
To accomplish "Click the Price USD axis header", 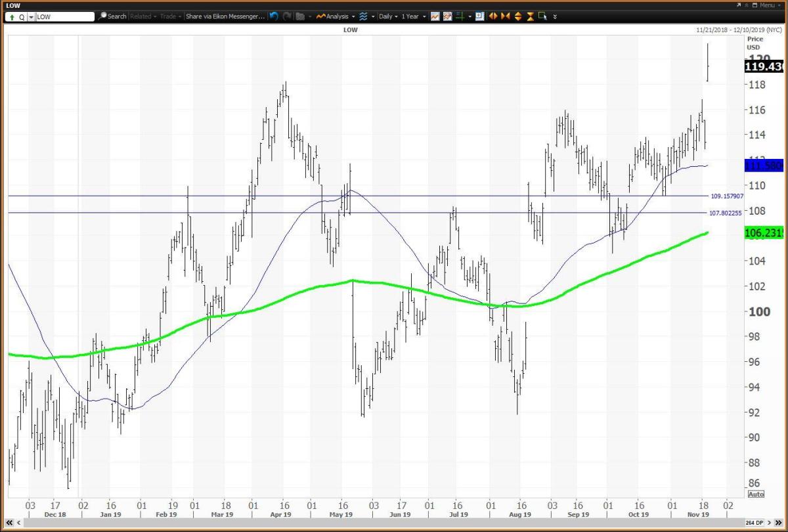I will click(756, 43).
